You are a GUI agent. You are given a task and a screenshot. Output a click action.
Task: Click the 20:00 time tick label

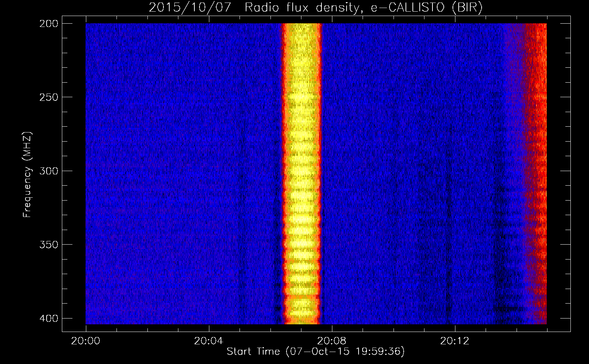[x=86, y=341]
